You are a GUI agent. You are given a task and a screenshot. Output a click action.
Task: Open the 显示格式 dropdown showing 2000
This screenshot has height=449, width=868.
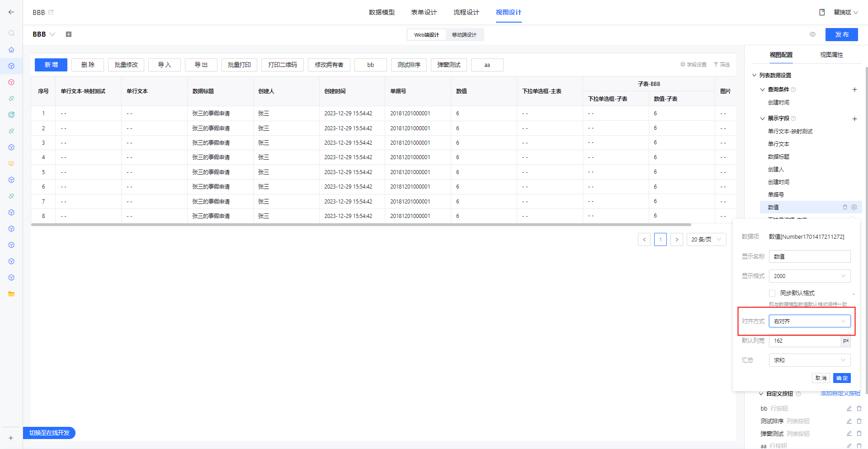pyautogui.click(x=810, y=276)
